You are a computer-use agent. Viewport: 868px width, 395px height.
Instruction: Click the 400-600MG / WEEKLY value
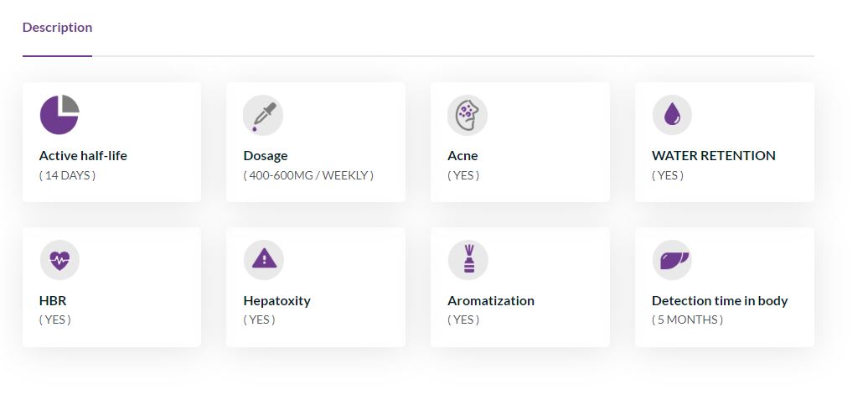click(x=308, y=175)
